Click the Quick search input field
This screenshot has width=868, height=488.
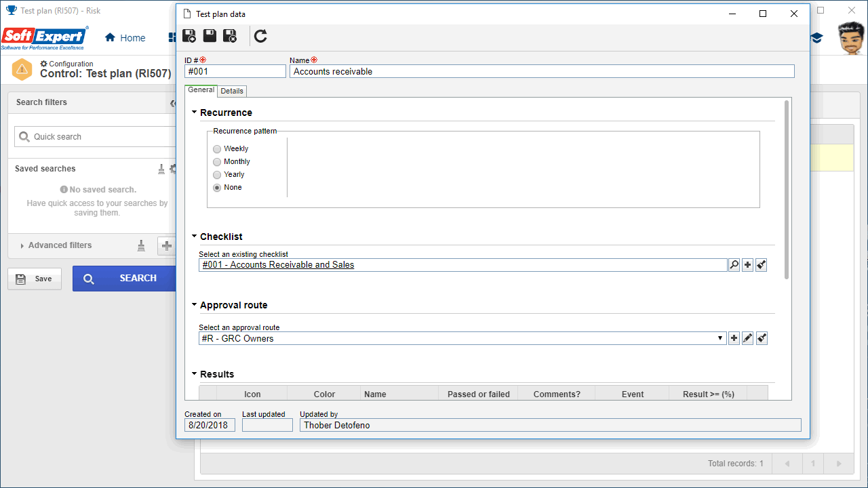coord(96,136)
